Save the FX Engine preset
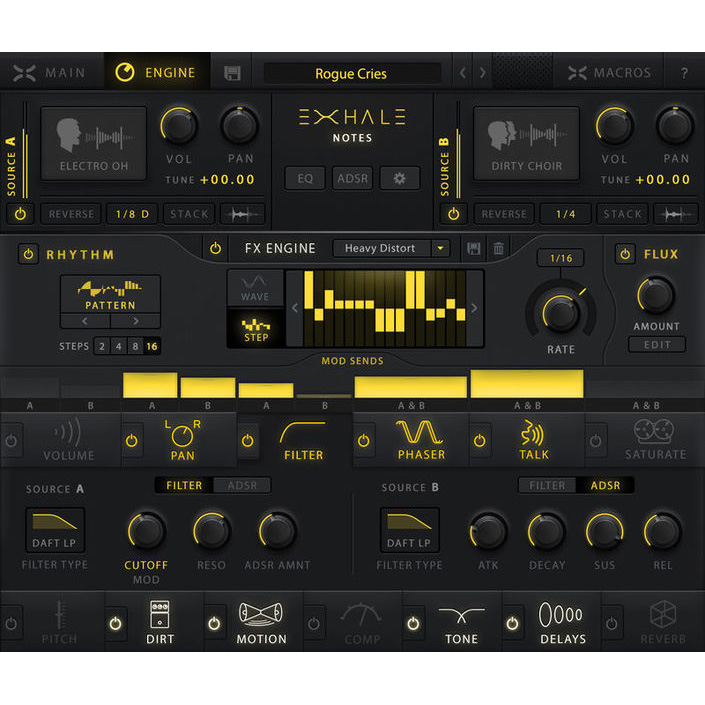705x705 pixels. (473, 248)
